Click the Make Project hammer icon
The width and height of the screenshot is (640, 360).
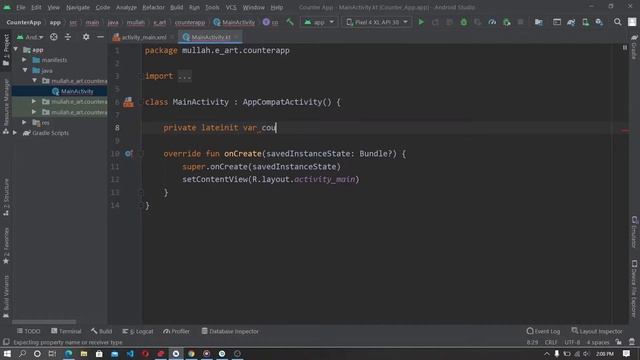point(290,22)
